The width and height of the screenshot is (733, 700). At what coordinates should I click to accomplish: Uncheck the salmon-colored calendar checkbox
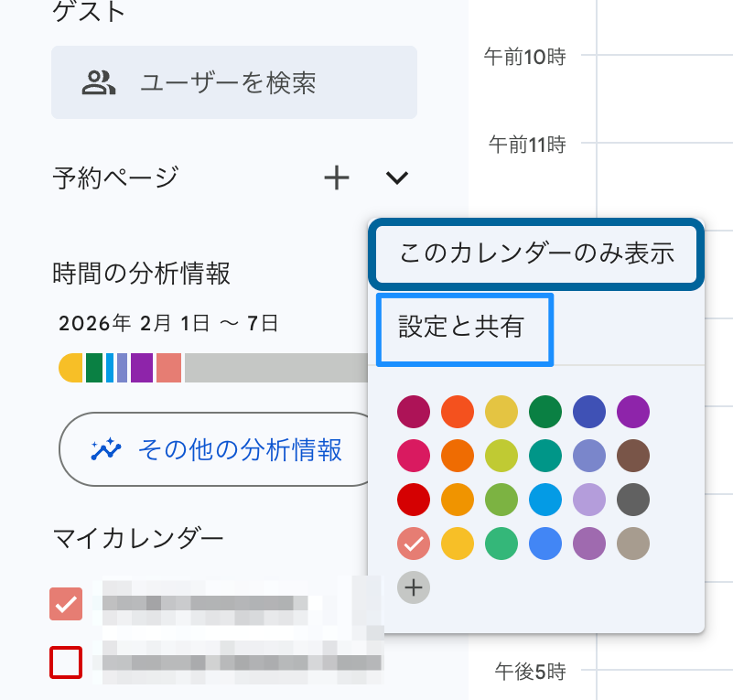66,604
